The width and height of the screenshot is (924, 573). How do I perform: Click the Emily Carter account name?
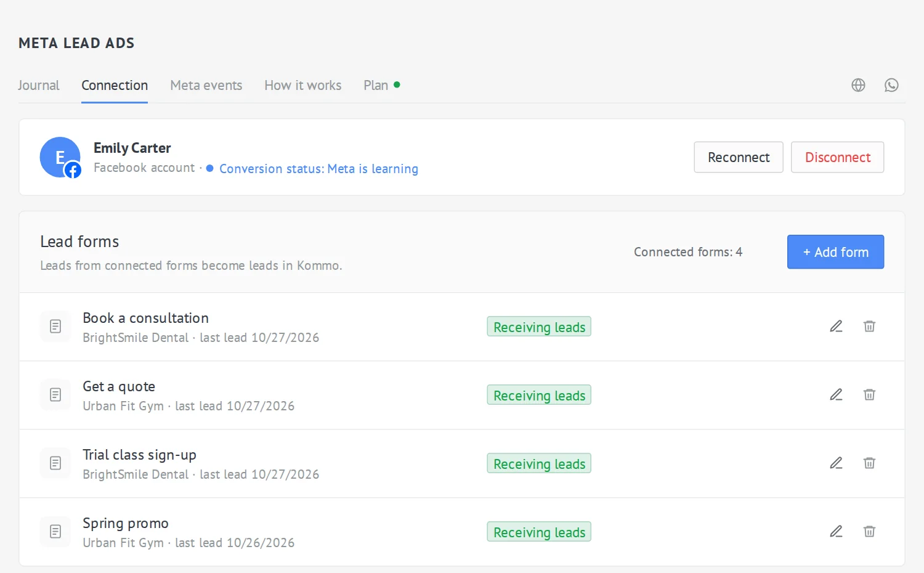132,148
